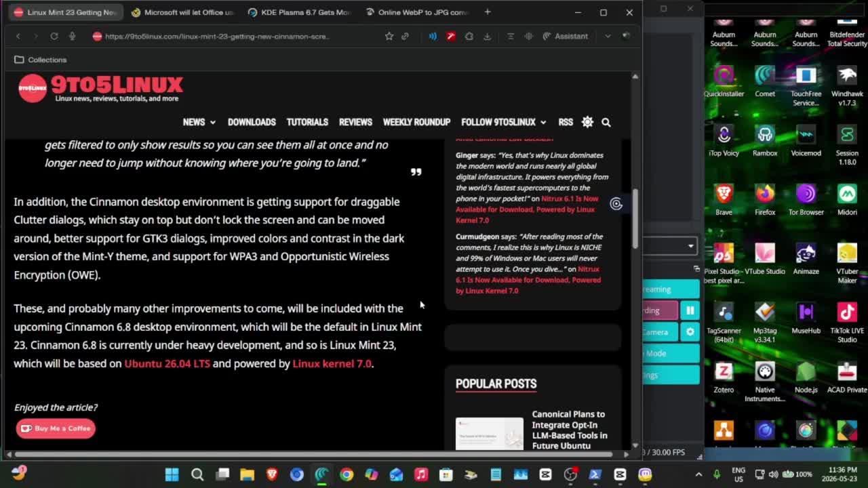Show hidden system tray icons chevron
The width and height of the screenshot is (868, 488).
pos(699,474)
